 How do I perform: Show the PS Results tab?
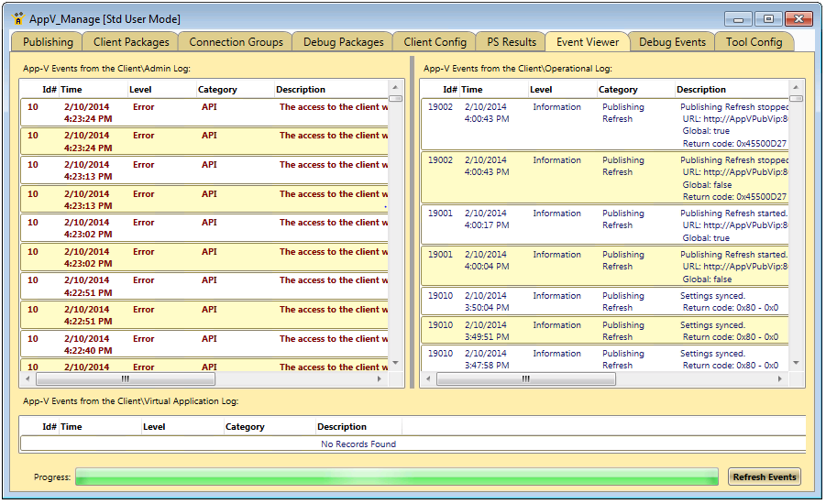511,42
